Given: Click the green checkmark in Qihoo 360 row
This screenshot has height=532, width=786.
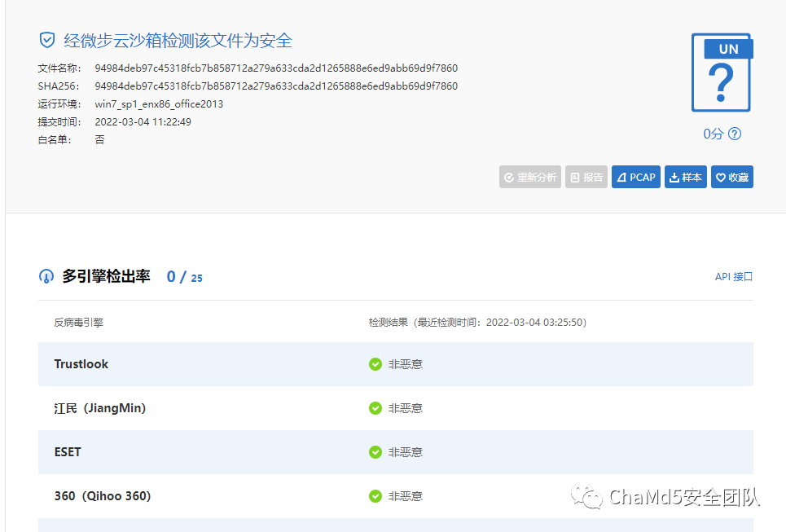Looking at the screenshot, I should click(x=375, y=496).
